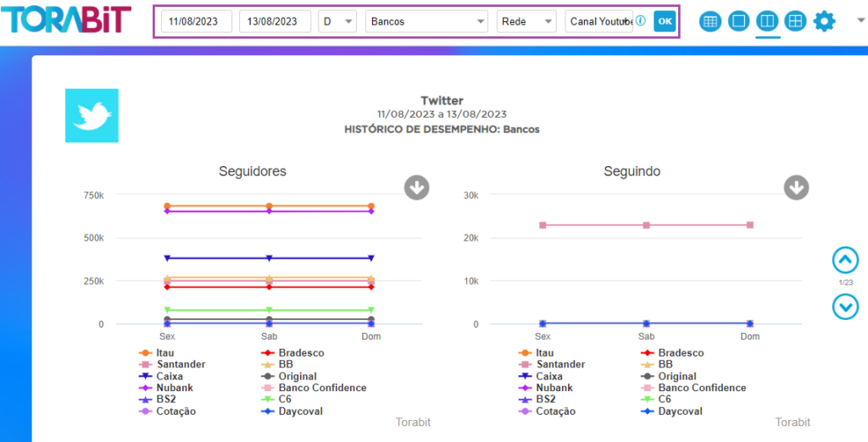Open the Rede dropdown
Screen dimensions: 868x442
coord(526,21)
